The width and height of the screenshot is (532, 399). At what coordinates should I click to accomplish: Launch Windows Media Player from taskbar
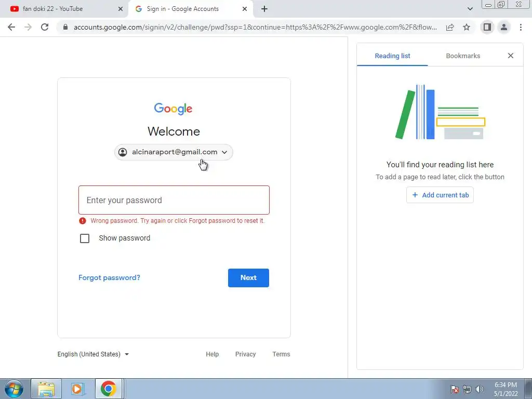[x=77, y=389]
